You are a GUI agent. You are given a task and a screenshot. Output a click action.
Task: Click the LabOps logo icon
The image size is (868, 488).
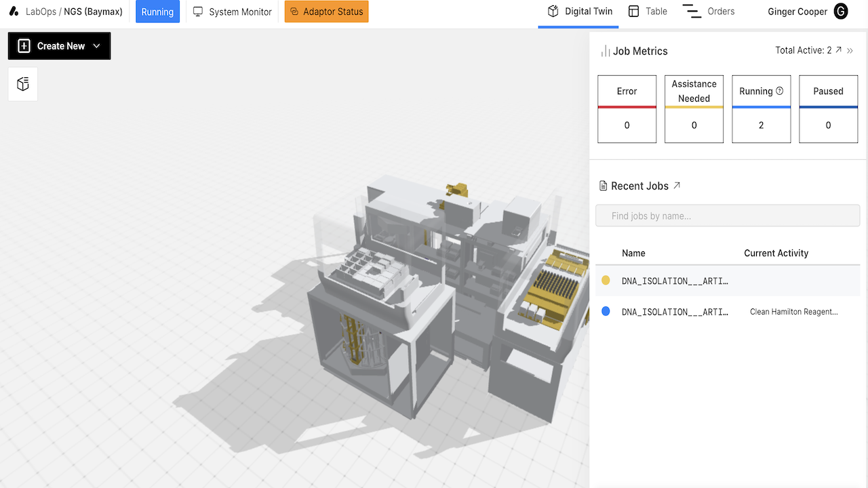14,12
